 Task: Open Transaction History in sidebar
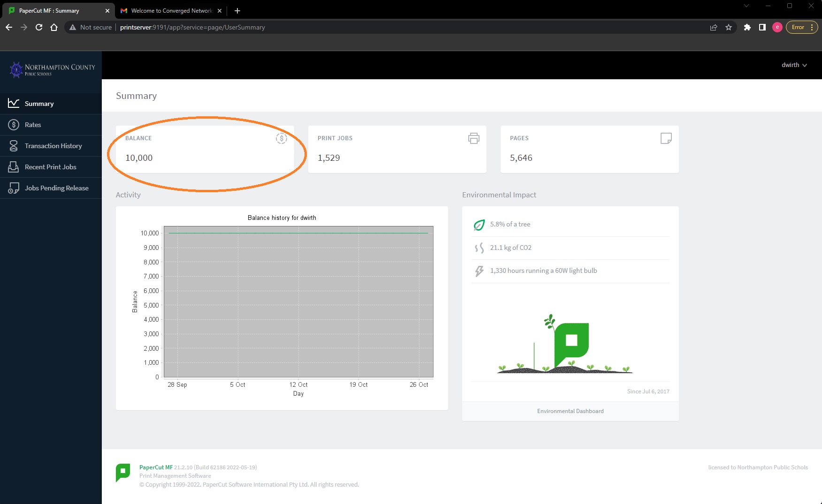tap(51, 146)
